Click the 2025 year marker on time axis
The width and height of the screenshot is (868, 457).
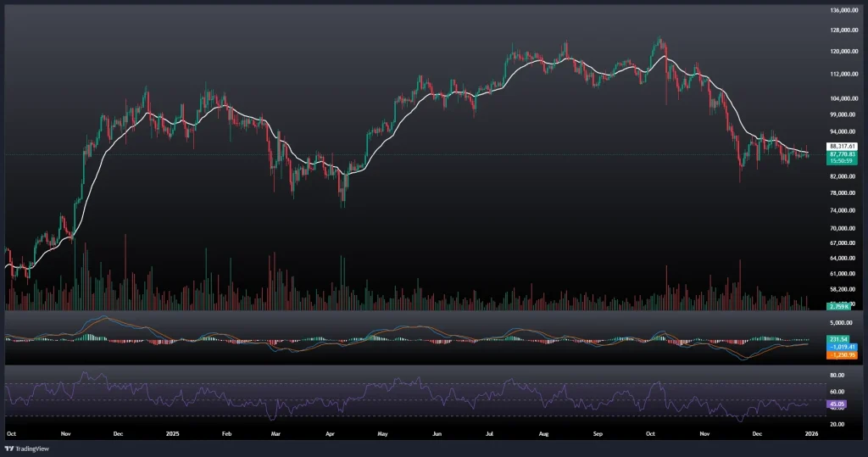(x=172, y=432)
